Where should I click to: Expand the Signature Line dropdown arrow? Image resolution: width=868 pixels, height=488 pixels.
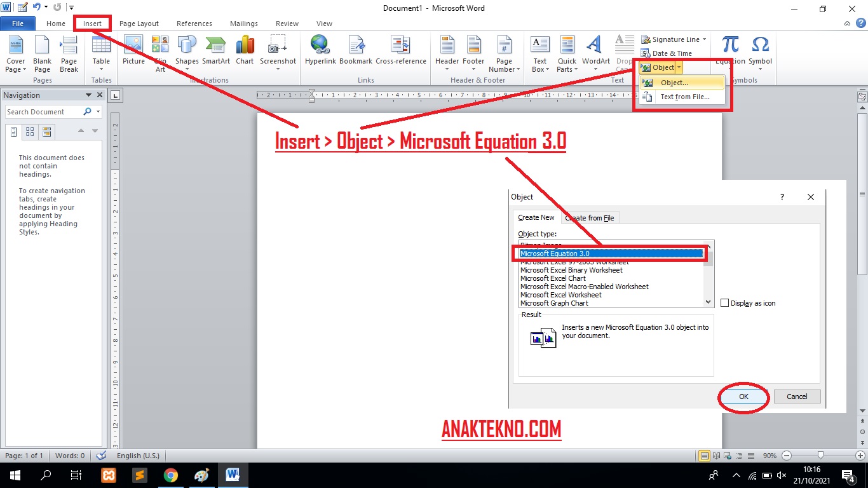(x=704, y=39)
